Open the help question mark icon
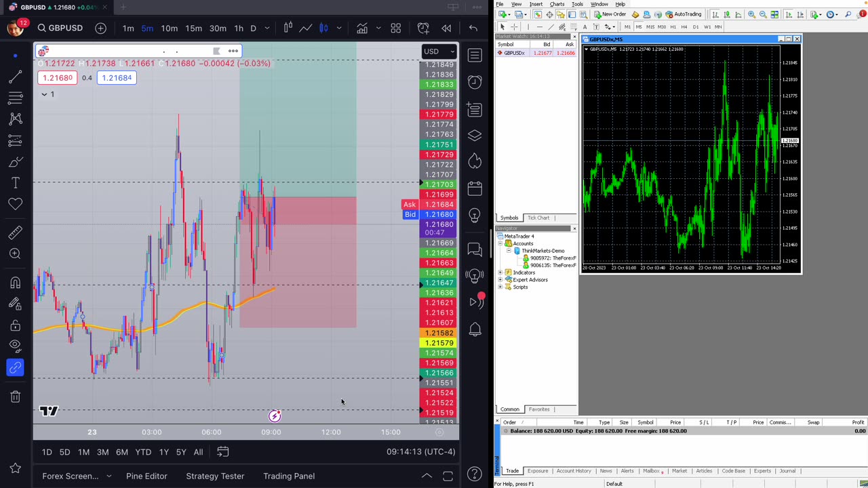868x488 pixels. click(x=475, y=474)
